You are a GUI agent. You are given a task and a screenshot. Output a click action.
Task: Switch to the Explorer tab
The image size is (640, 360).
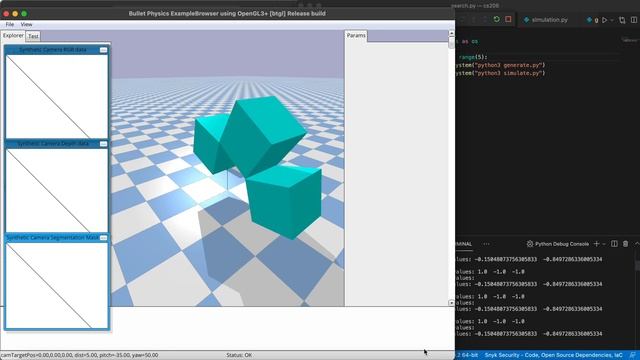click(13, 36)
